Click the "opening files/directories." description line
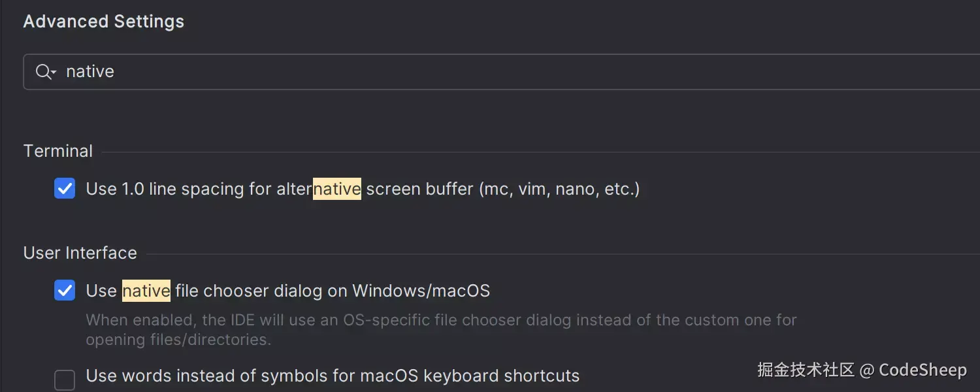The image size is (980, 392). coord(178,340)
